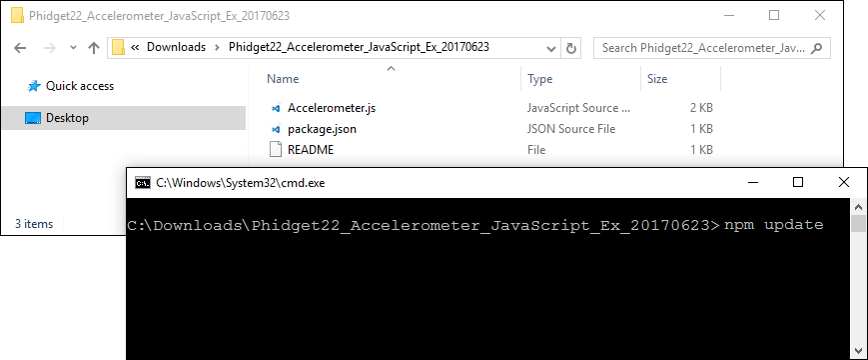The height and width of the screenshot is (360, 868).
Task: Select Desktop in the navigation pane
Action: click(x=67, y=118)
